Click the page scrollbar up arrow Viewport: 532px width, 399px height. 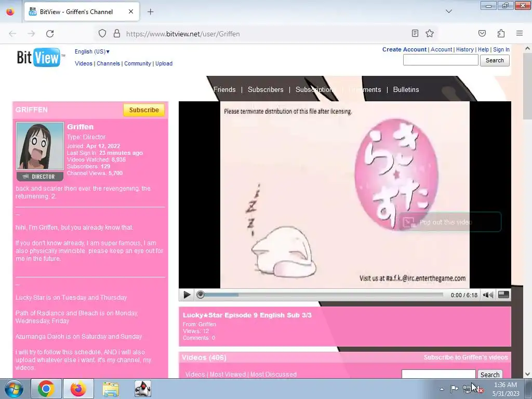tap(528, 48)
